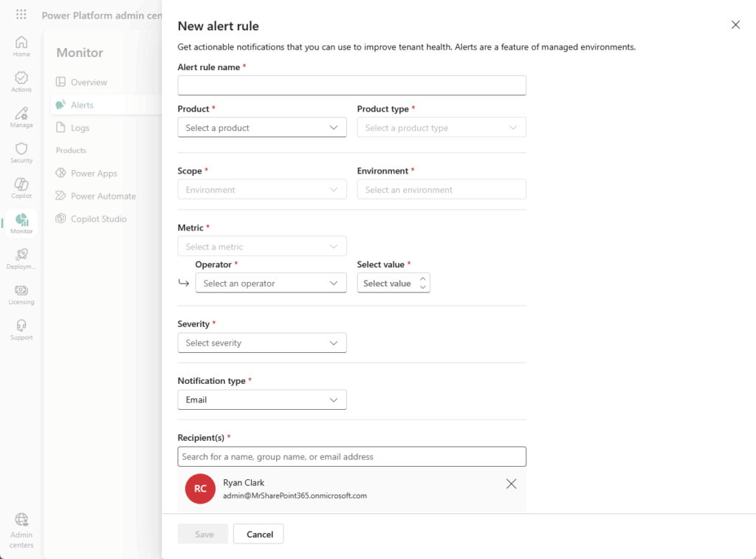Open the Select an operator dropdown
Image resolution: width=756 pixels, height=559 pixels.
coord(270,283)
